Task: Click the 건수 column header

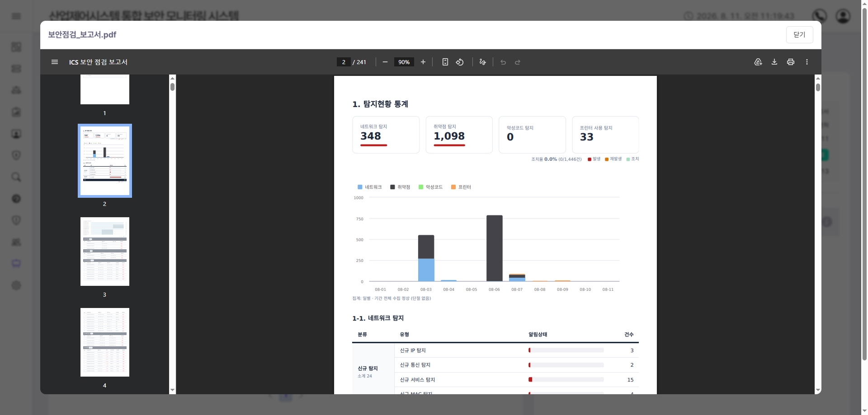Action: (629, 335)
